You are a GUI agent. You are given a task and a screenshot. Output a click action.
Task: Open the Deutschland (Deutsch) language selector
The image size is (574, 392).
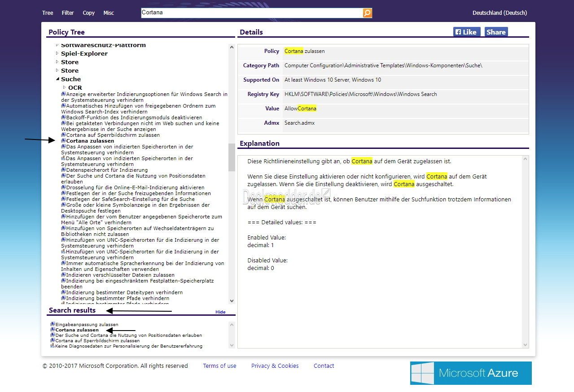click(500, 13)
